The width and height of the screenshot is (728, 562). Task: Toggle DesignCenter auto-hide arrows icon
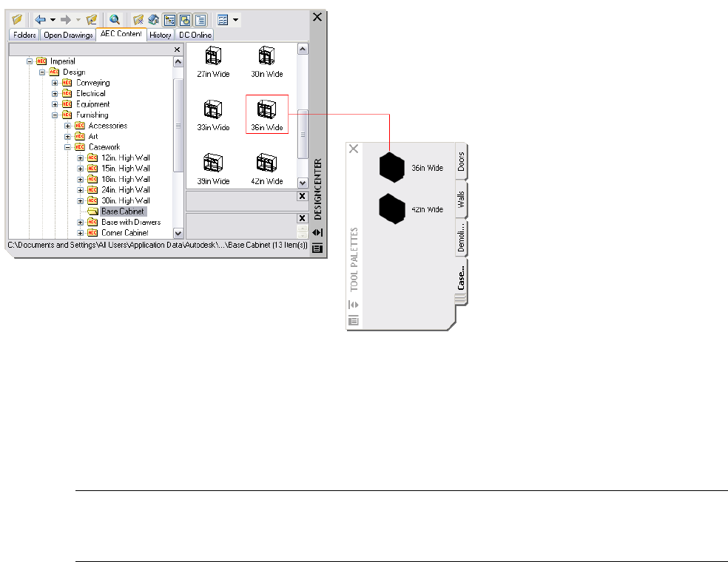pos(317,232)
